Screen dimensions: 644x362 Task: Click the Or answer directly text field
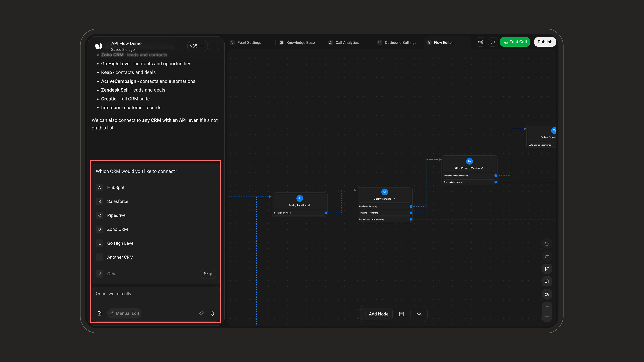pyautogui.click(x=156, y=296)
